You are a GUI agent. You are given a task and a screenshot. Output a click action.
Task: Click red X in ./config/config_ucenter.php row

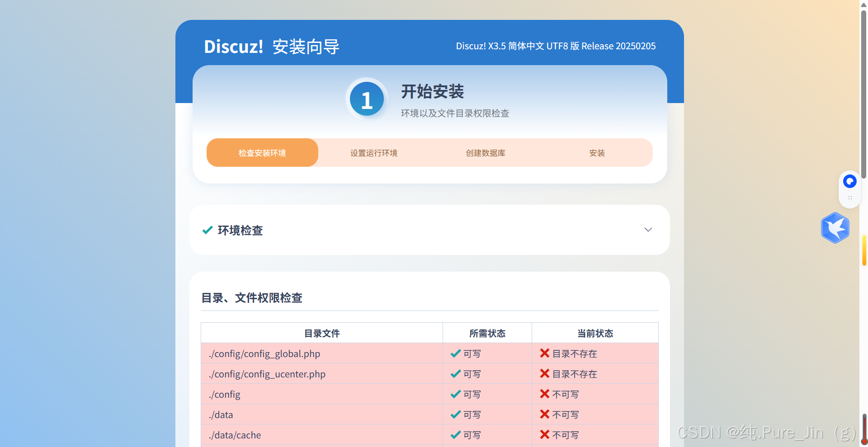(545, 373)
